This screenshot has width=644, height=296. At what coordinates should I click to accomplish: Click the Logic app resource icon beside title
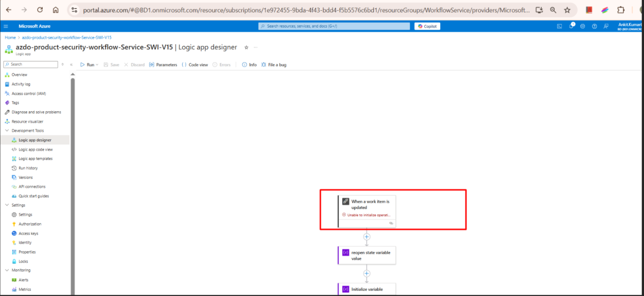pyautogui.click(x=9, y=49)
